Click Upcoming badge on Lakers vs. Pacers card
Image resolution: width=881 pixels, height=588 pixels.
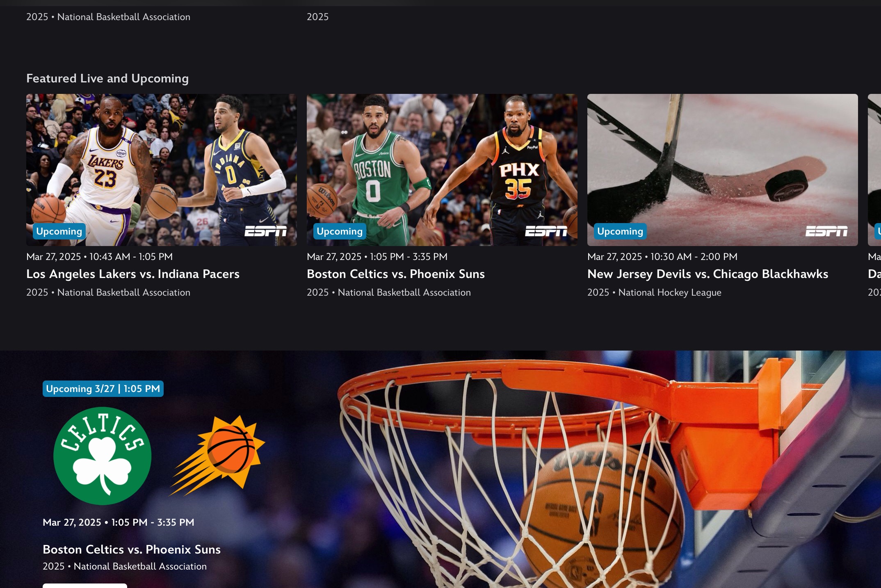59,231
